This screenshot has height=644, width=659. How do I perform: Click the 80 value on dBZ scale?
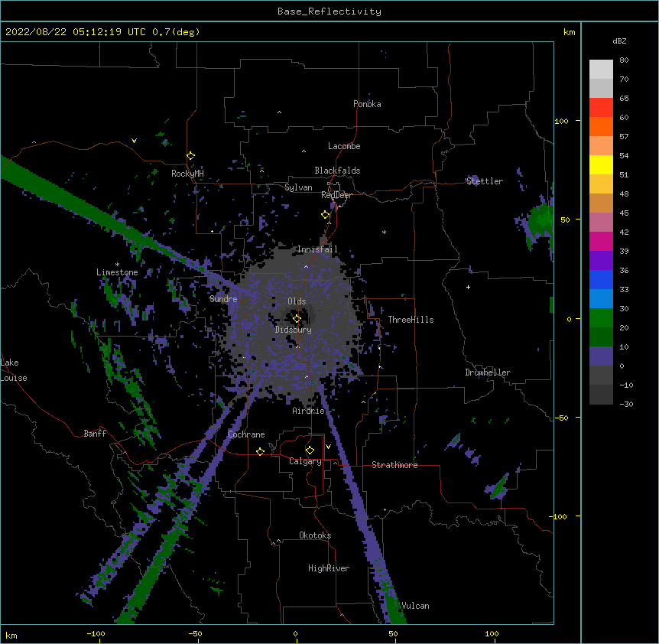(x=624, y=60)
